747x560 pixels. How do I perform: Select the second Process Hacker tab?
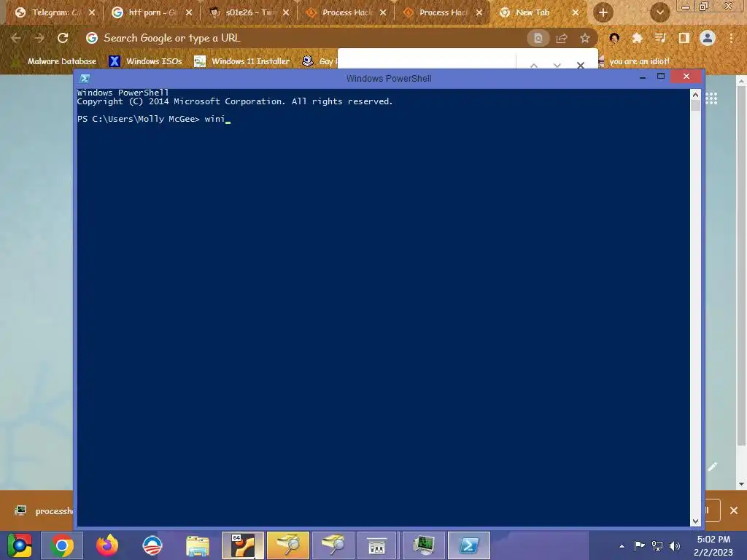click(x=442, y=13)
